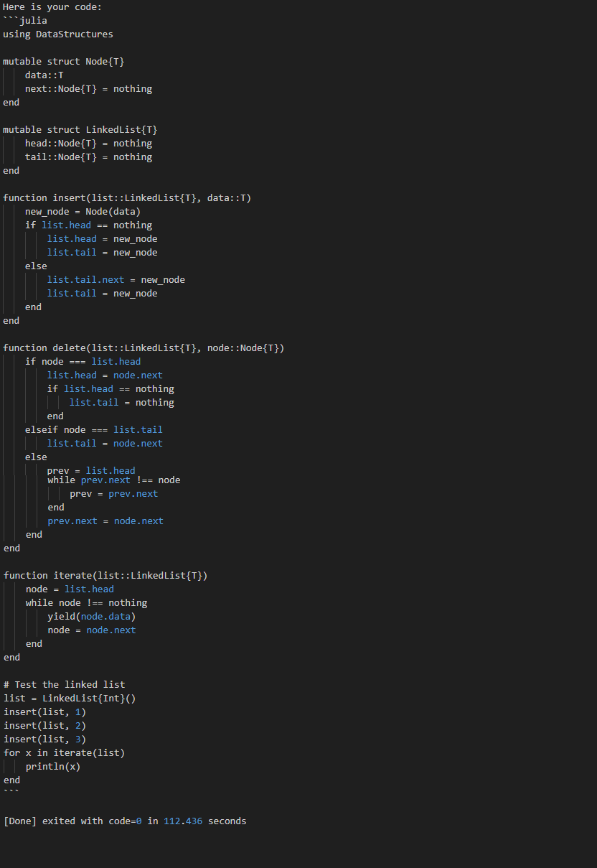Click 'mutable struct LinkedList{T}' line

(x=80, y=130)
